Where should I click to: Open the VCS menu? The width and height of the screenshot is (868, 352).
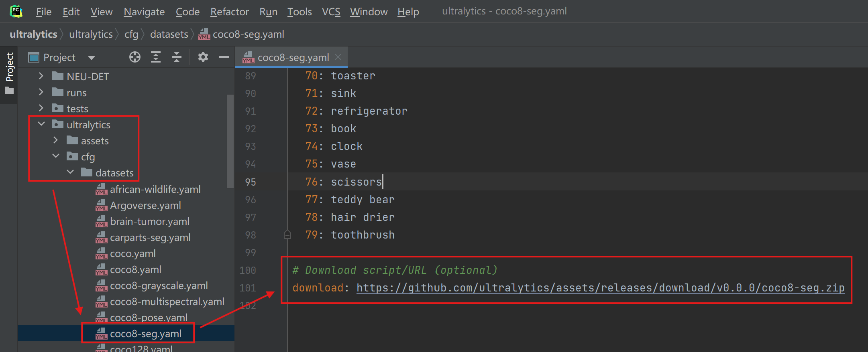(331, 12)
